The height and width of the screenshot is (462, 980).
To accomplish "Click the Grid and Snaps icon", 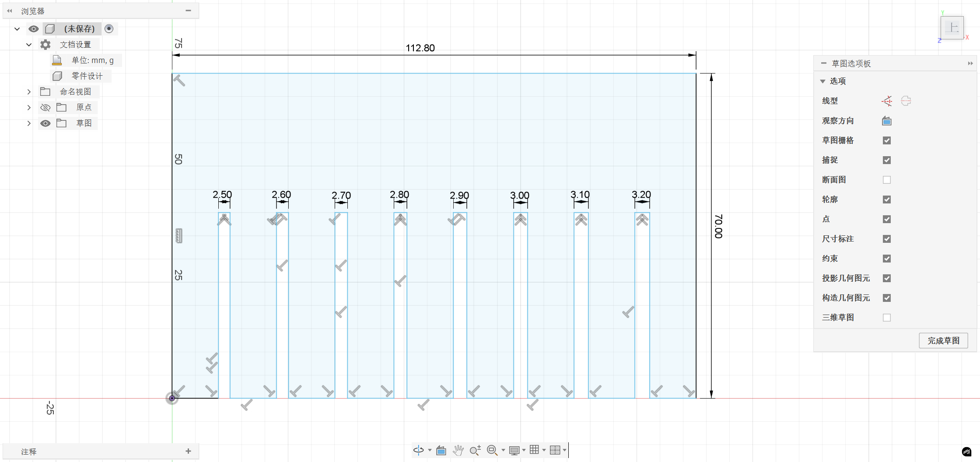I will [x=534, y=450].
